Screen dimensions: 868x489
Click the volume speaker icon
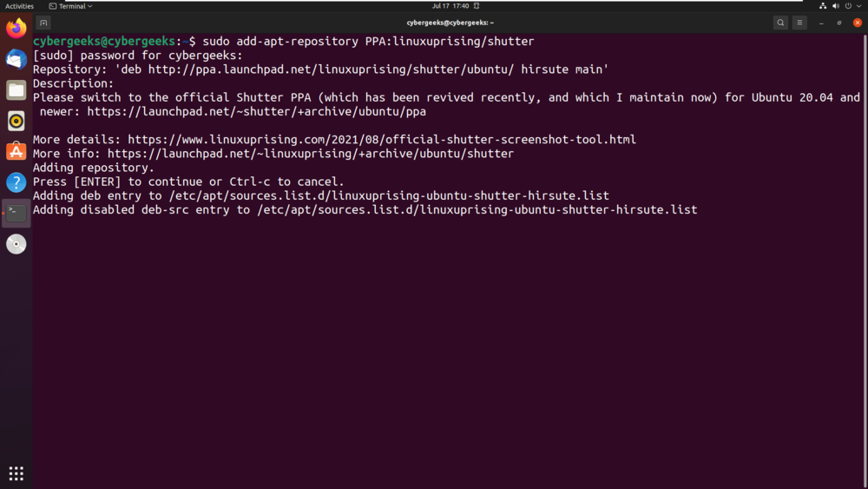click(x=836, y=6)
